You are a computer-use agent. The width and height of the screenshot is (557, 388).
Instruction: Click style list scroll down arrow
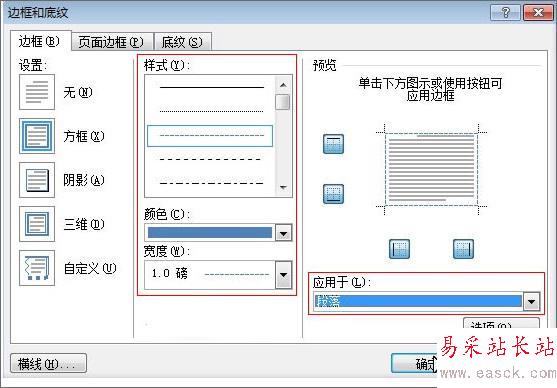pos(283,187)
